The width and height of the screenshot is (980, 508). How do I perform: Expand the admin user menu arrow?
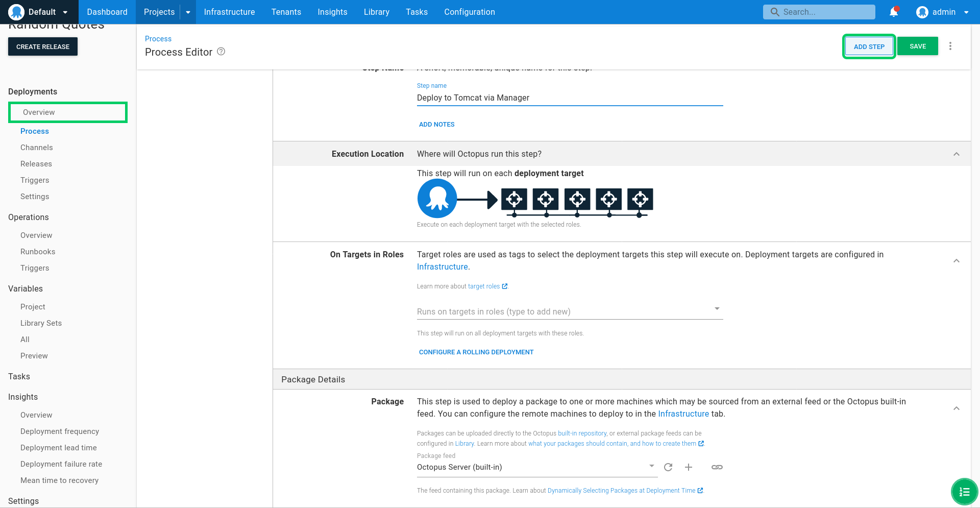click(x=966, y=12)
